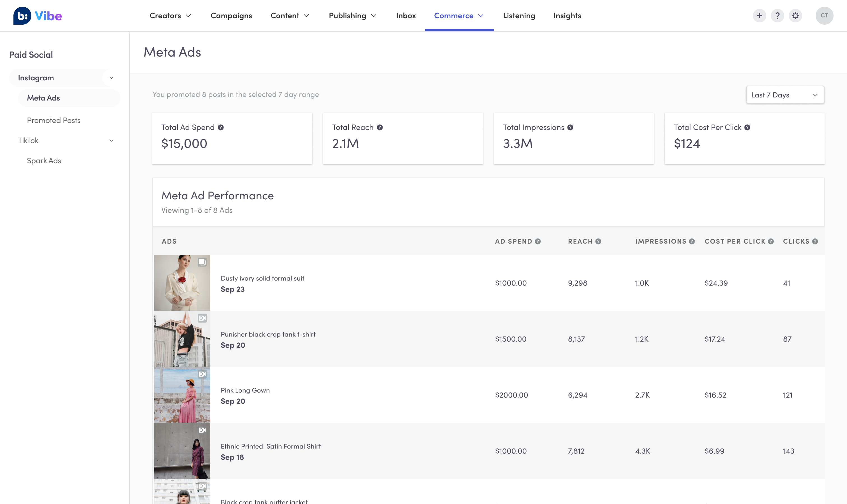847x504 pixels.
Task: Click video icon on Punisher crop tank thumbnail
Action: pyautogui.click(x=202, y=318)
